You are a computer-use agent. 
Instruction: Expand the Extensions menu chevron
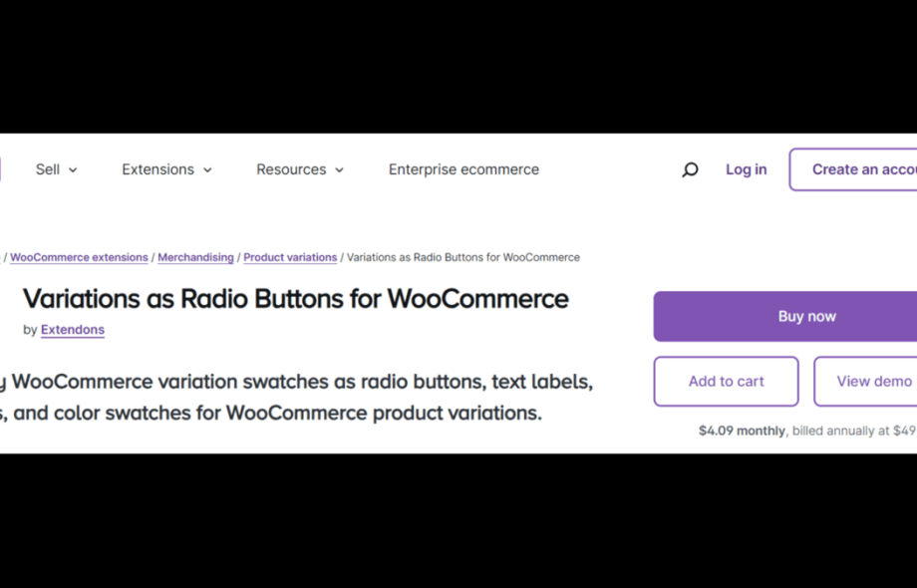click(207, 170)
